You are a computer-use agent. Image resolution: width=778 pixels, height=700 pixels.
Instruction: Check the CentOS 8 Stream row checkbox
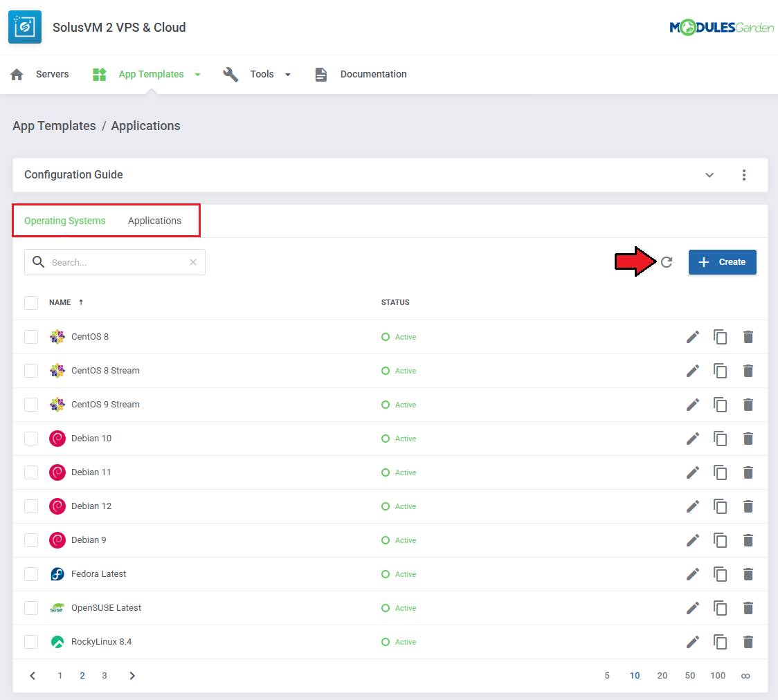click(31, 371)
